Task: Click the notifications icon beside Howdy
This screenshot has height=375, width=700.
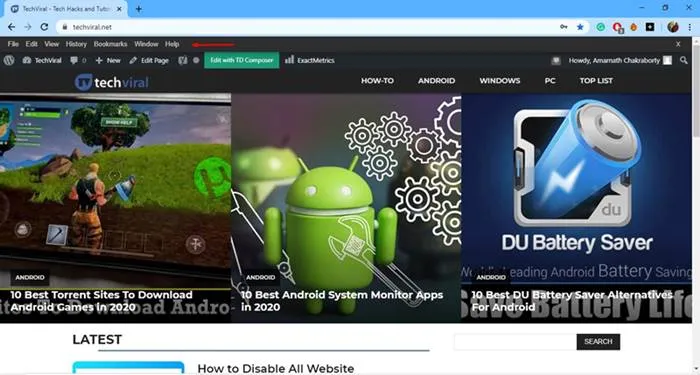Action: pos(556,60)
